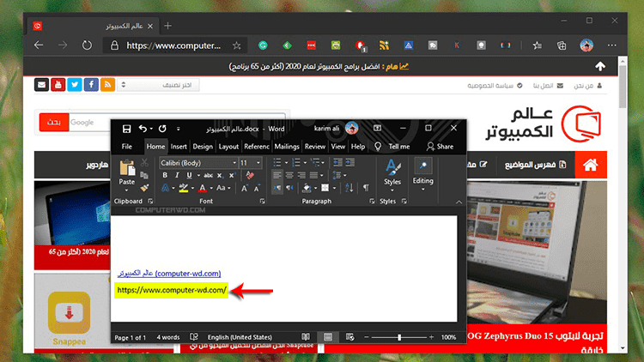This screenshot has width=644, height=362.
Task: Open the font size 11 dropdown
Action: [x=258, y=163]
